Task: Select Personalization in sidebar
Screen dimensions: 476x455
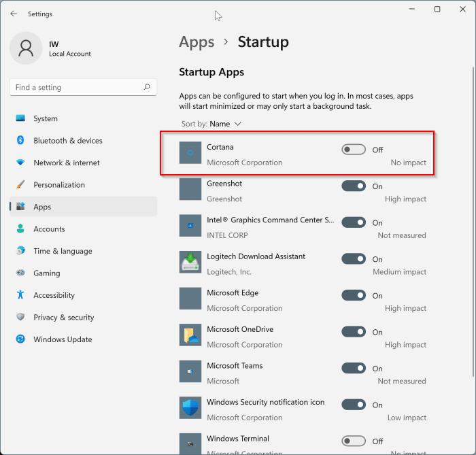Action: coord(84,184)
